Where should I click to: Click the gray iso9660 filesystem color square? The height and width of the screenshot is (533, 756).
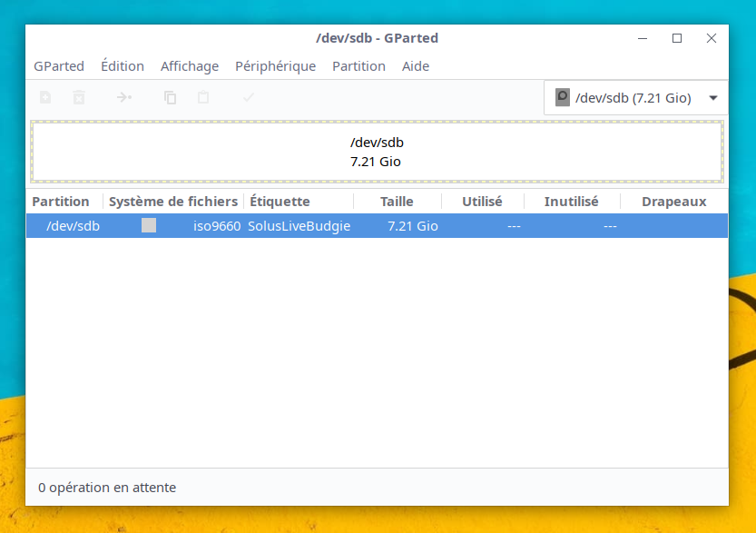coord(149,226)
